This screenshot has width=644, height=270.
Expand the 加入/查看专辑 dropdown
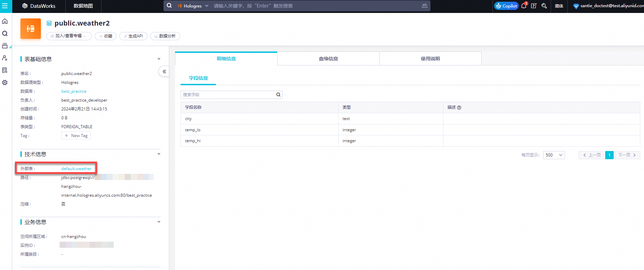69,36
